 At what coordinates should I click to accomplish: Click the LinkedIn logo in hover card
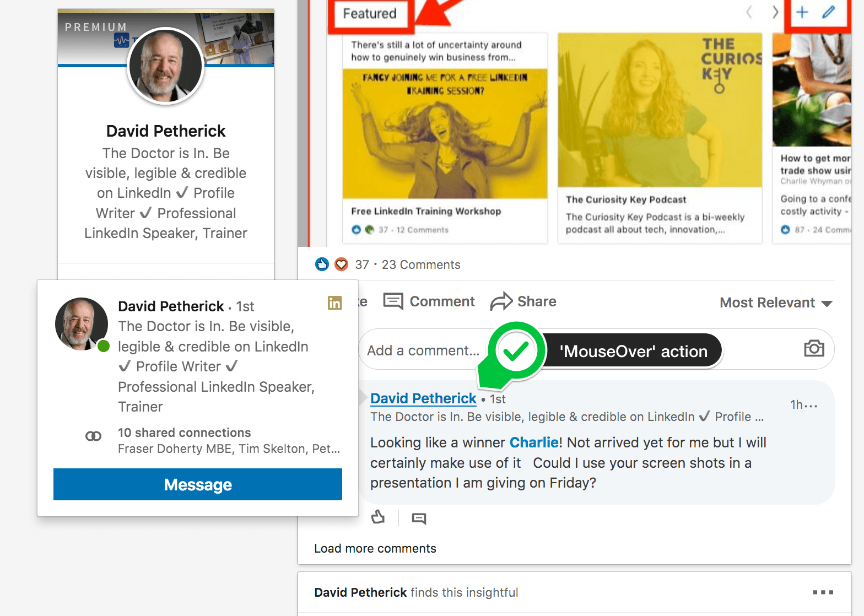(334, 303)
